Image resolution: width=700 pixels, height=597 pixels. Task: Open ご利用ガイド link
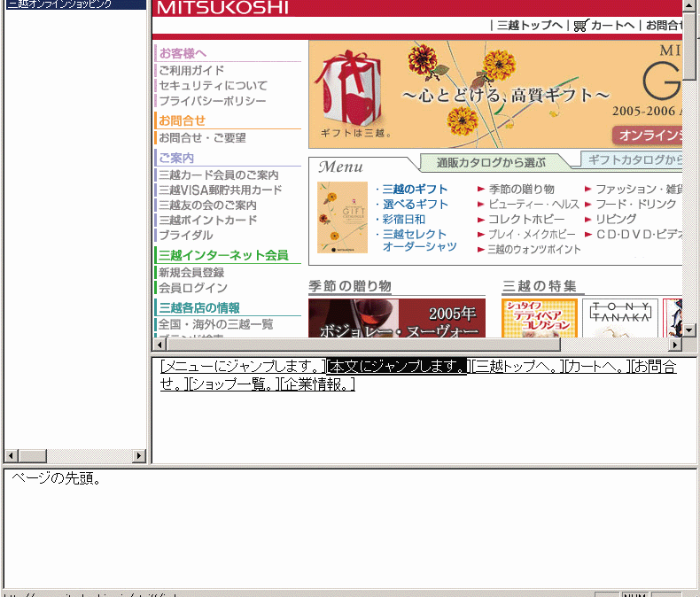191,71
